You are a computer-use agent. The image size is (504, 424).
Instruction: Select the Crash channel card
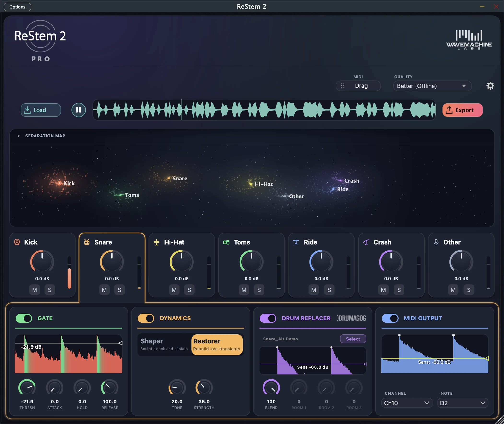pyautogui.click(x=391, y=265)
